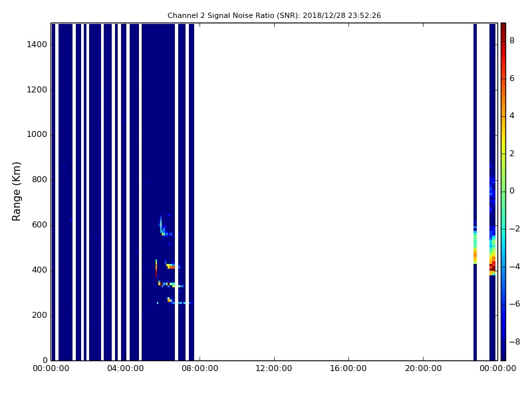Click the 16:00:00 x-axis tick label
Image resolution: width=532 pixels, height=399 pixels.
coord(348,368)
